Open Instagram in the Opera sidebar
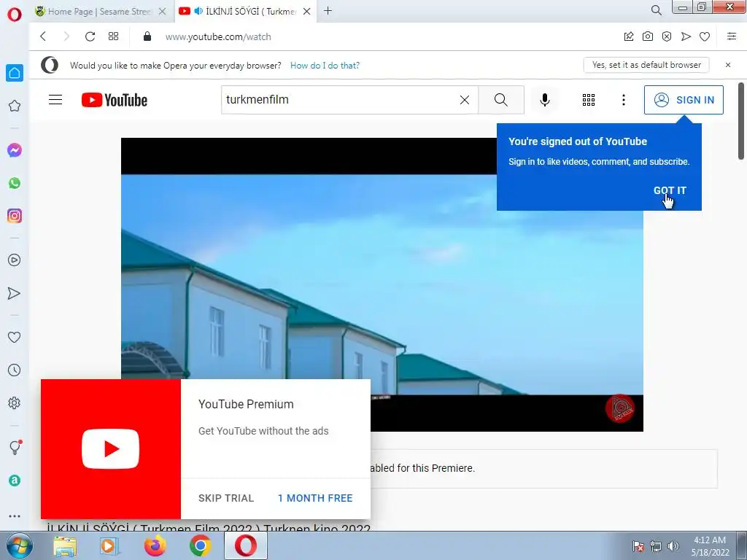 pyautogui.click(x=15, y=216)
